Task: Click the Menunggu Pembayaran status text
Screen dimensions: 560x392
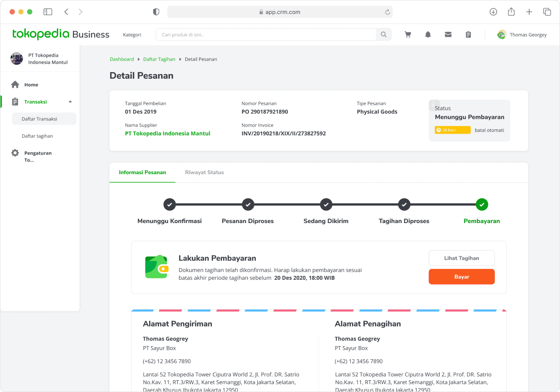Action: click(x=470, y=117)
